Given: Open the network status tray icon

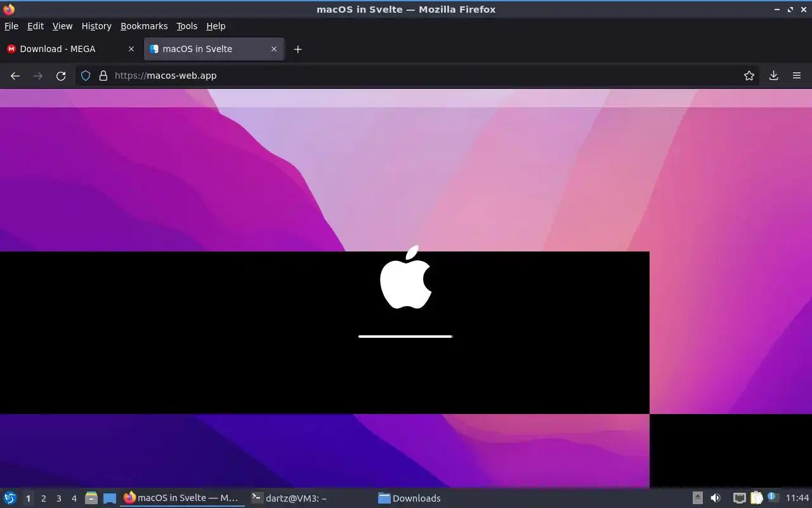Looking at the screenshot, I should (x=739, y=498).
